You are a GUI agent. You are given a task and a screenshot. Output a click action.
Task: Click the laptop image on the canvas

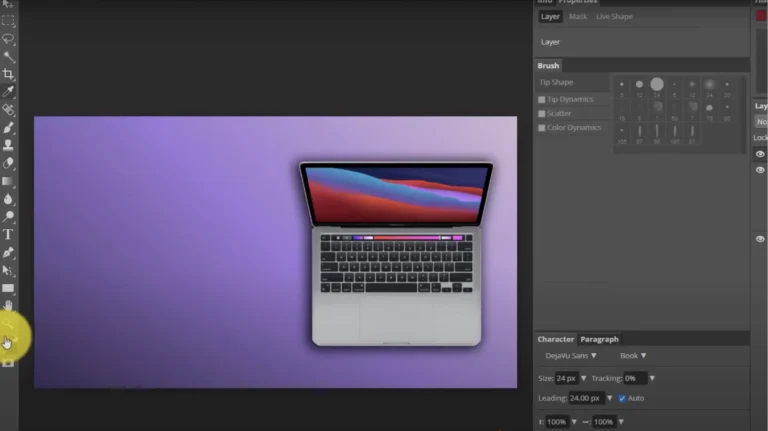(x=396, y=254)
